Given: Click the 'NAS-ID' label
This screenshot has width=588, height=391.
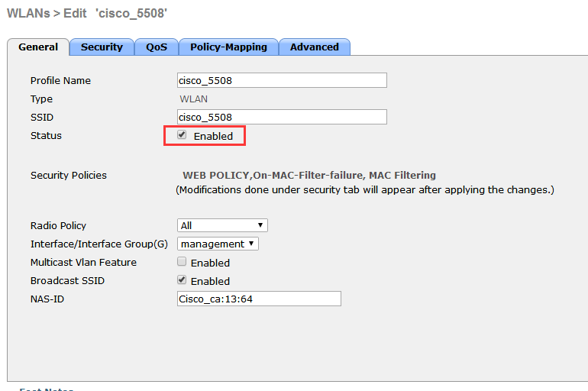Looking at the screenshot, I should pyautogui.click(x=47, y=299).
